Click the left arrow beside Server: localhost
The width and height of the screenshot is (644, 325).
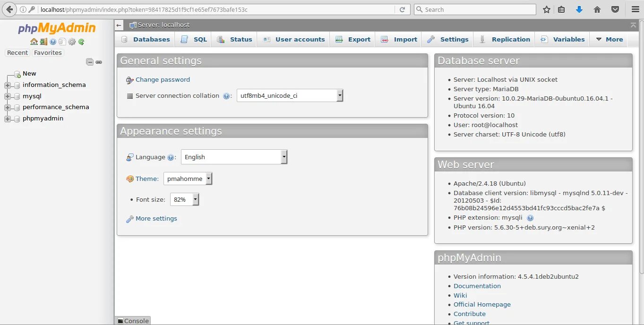tap(119, 25)
